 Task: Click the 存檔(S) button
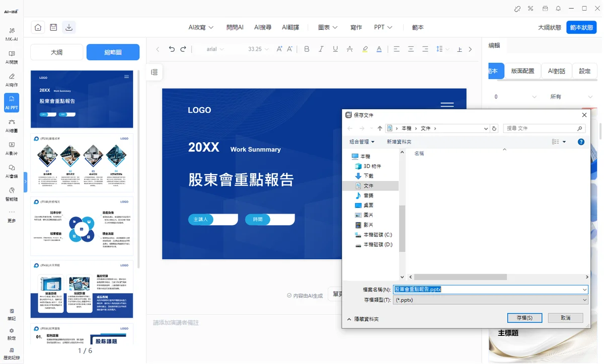[524, 318]
